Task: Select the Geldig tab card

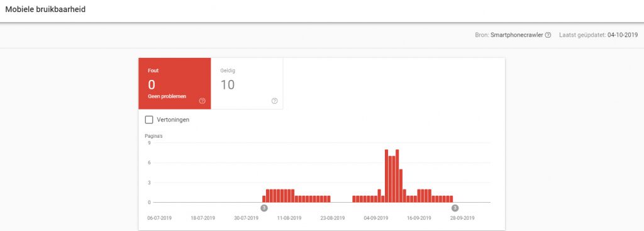Action: click(247, 84)
